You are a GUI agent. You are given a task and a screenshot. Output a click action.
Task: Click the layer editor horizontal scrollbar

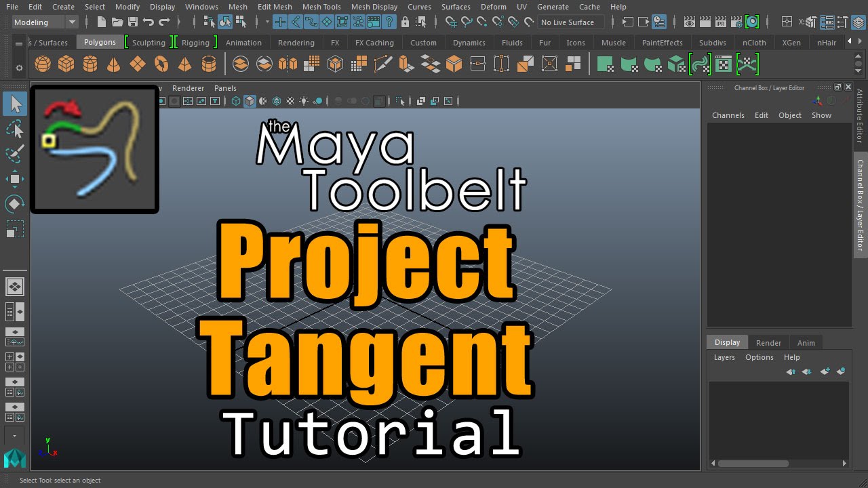point(753,464)
